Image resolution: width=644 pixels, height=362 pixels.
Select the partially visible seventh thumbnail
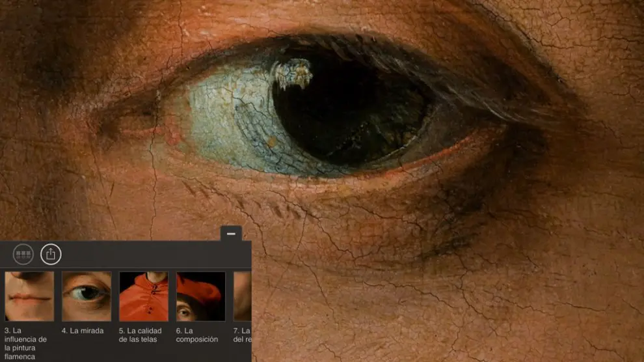242,296
